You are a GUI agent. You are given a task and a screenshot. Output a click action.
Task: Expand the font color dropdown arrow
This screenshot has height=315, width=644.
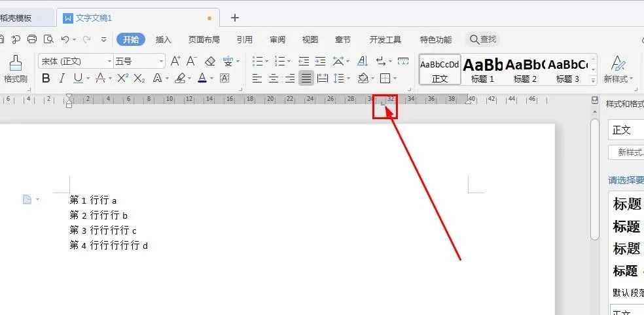pos(212,79)
